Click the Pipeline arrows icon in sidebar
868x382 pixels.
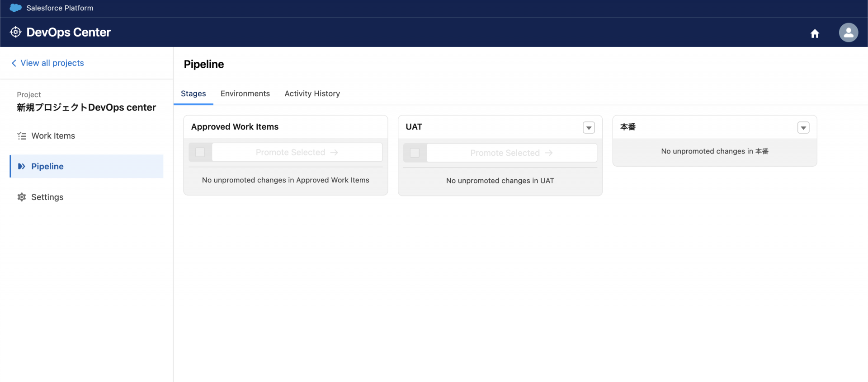[21, 167]
